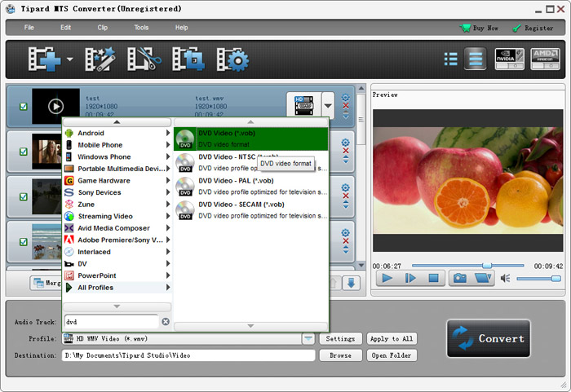Click the Register link
This screenshot has width=571, height=392.
coord(533,28)
